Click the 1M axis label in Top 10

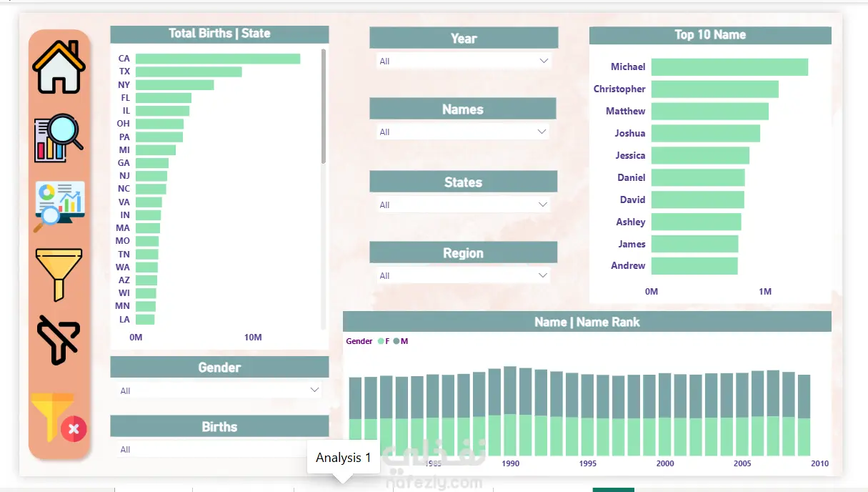765,292
